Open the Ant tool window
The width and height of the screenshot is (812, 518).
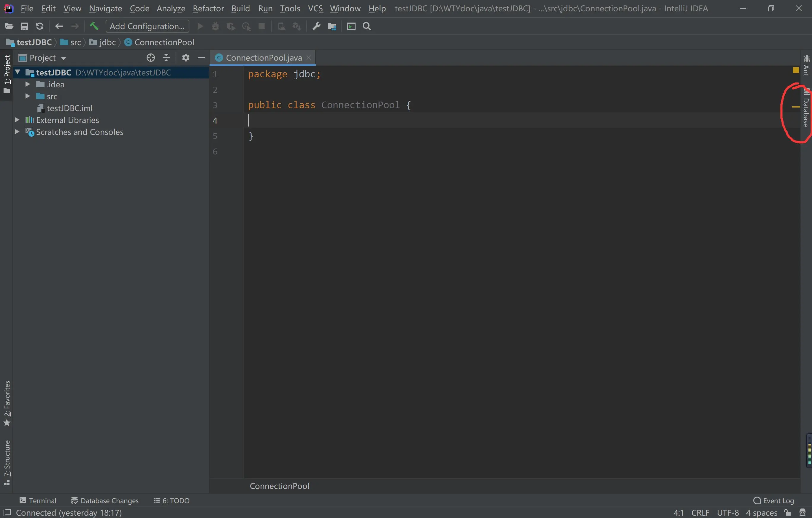point(805,66)
